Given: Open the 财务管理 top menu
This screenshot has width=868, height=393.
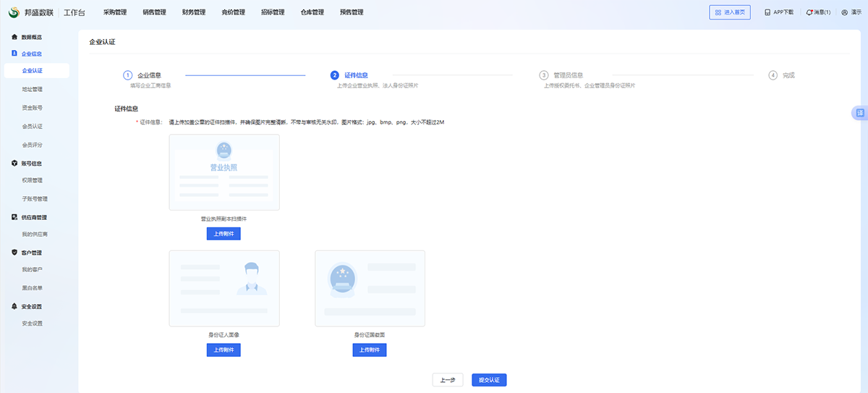Looking at the screenshot, I should (194, 12).
